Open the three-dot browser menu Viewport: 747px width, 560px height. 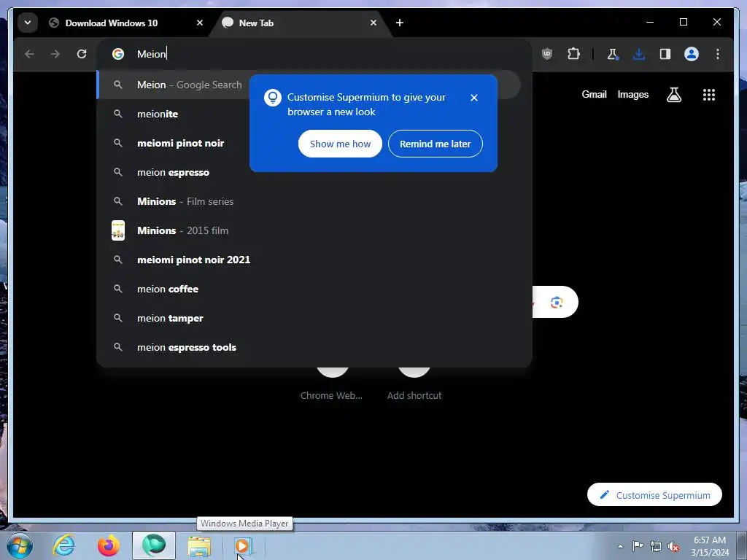[718, 54]
